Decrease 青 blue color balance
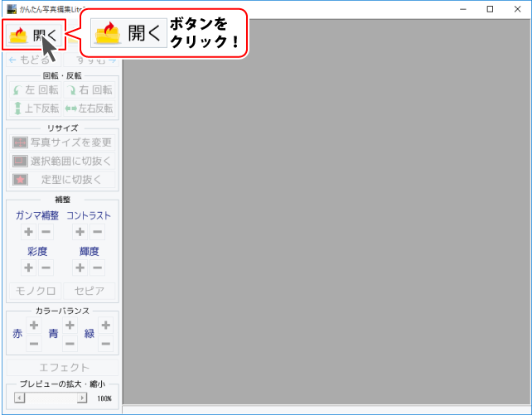Image resolution: width=532 pixels, height=415 pixels. point(70,344)
